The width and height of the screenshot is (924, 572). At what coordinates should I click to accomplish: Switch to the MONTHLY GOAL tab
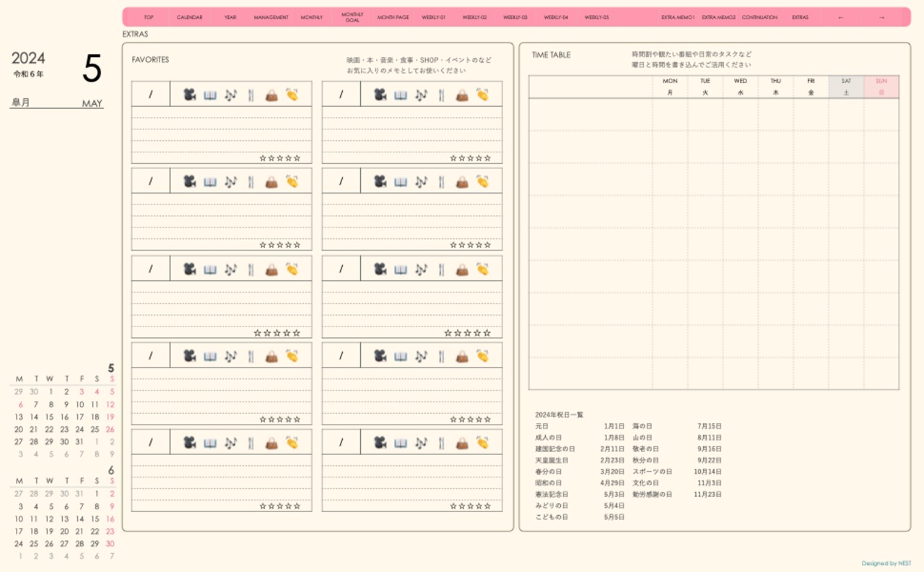tap(352, 17)
